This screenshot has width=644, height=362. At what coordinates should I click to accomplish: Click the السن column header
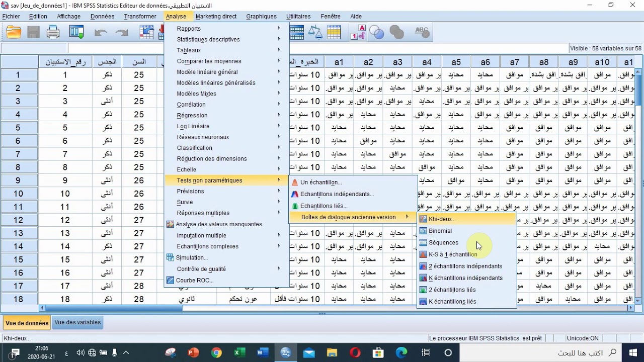pos(139,62)
